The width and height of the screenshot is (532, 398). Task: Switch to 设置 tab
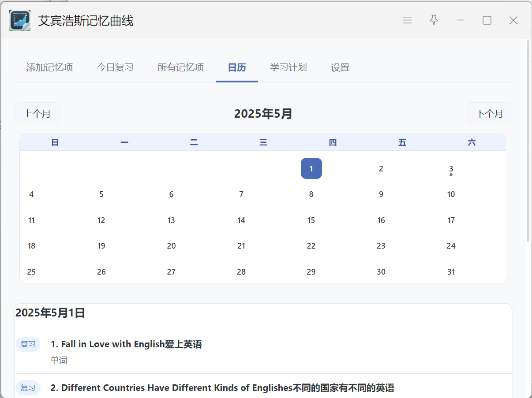[340, 67]
